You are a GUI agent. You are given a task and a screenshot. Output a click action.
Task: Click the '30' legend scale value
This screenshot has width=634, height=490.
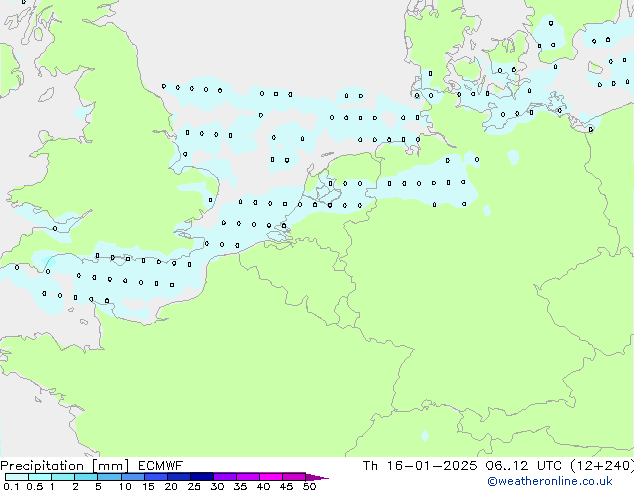click(217, 486)
